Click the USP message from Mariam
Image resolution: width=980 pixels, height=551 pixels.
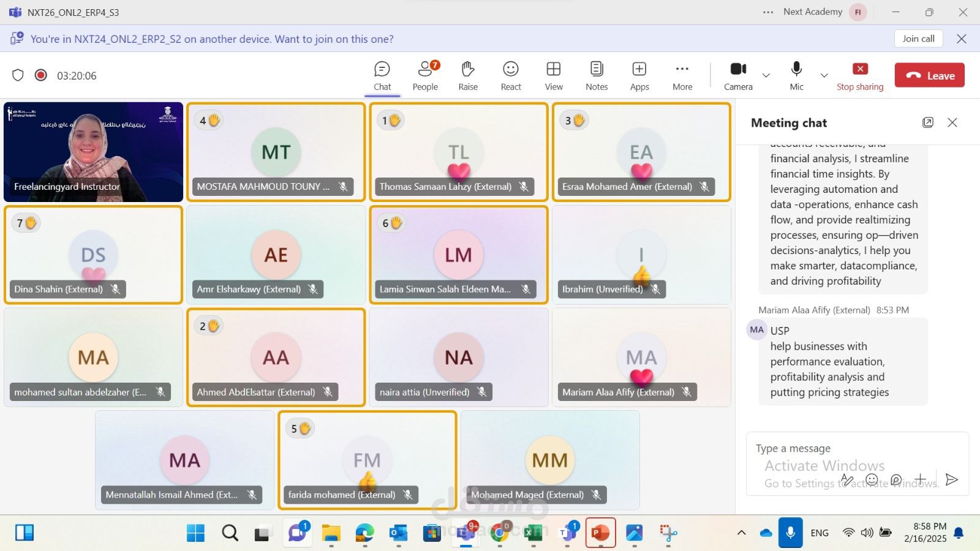(843, 361)
